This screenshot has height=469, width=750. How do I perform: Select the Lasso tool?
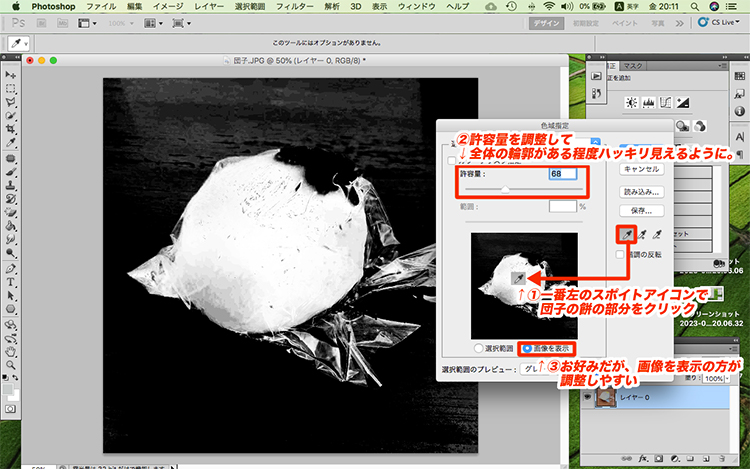(10, 103)
